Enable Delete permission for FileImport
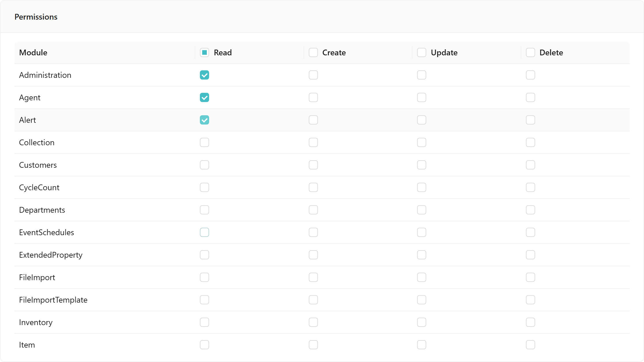The image size is (644, 362). [531, 277]
